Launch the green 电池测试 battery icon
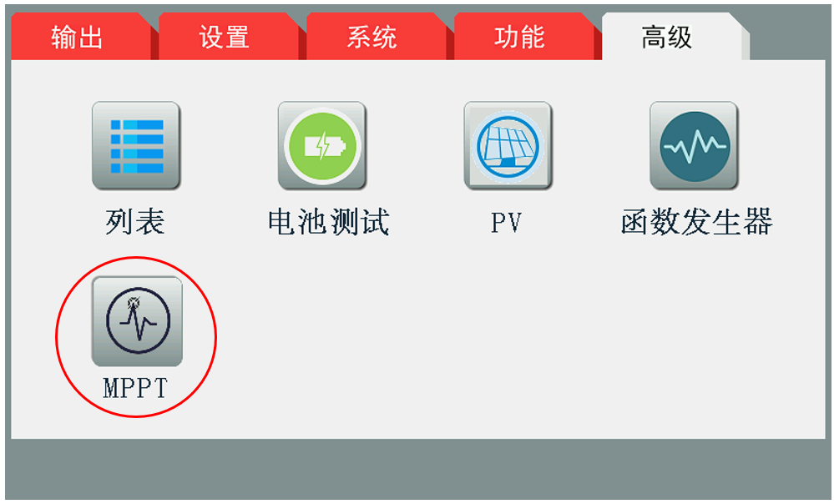834x504 pixels. pyautogui.click(x=321, y=146)
